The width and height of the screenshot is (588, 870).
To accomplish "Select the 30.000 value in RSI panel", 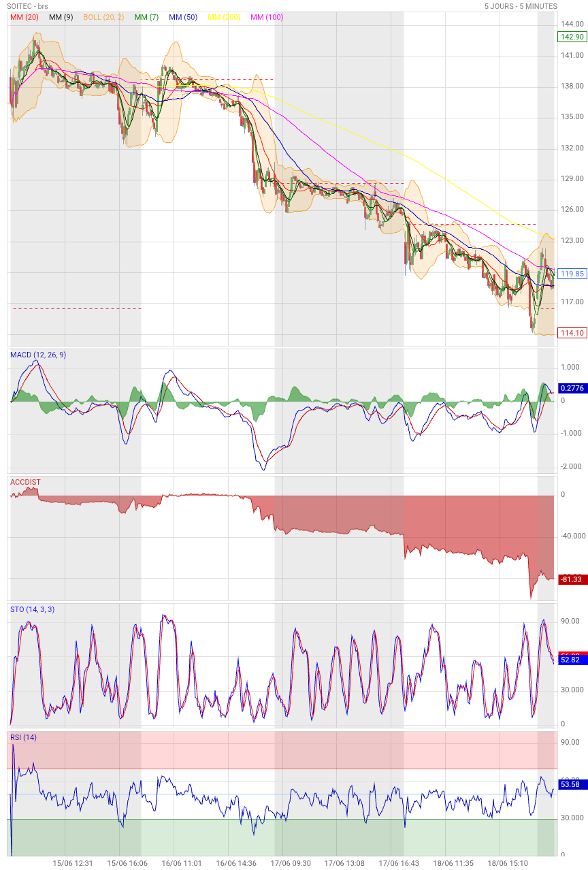I will pyautogui.click(x=572, y=818).
